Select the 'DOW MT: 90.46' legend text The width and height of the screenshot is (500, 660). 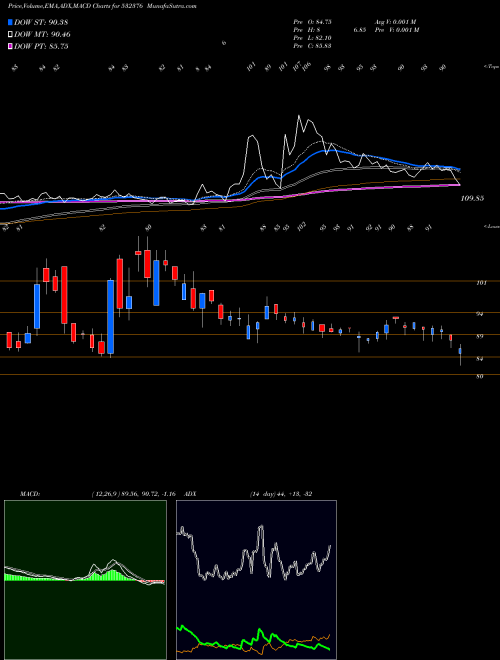[x=42, y=35]
